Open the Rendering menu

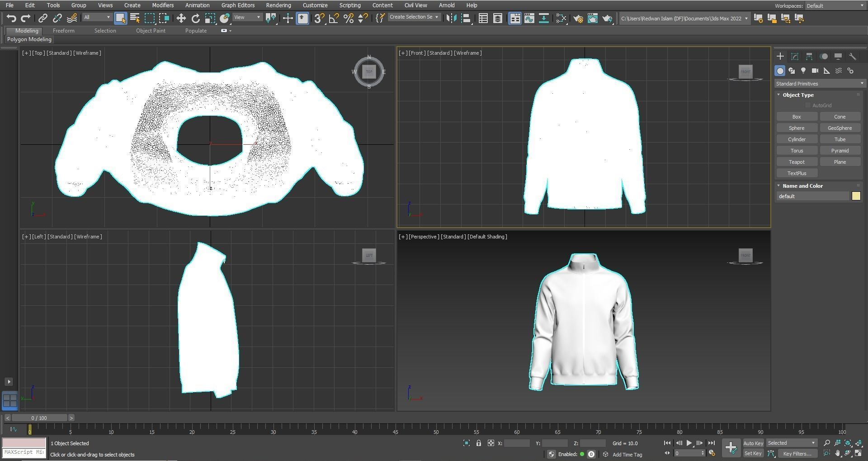(x=278, y=5)
